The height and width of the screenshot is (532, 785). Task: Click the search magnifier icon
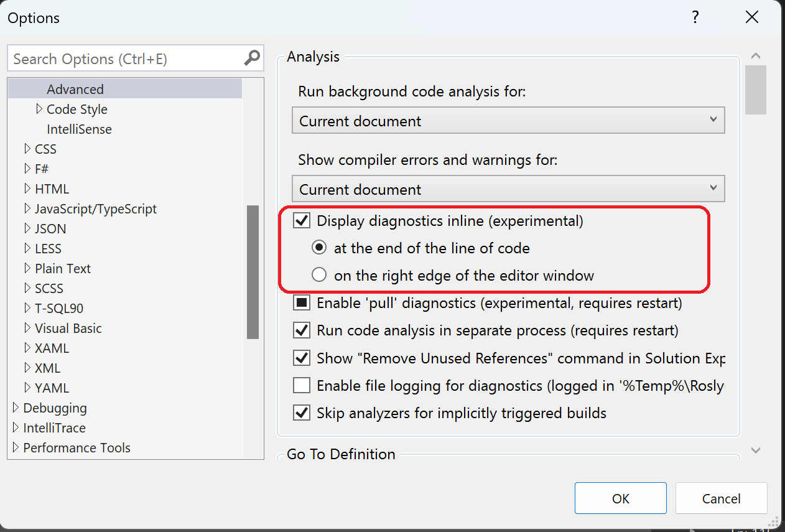point(251,58)
